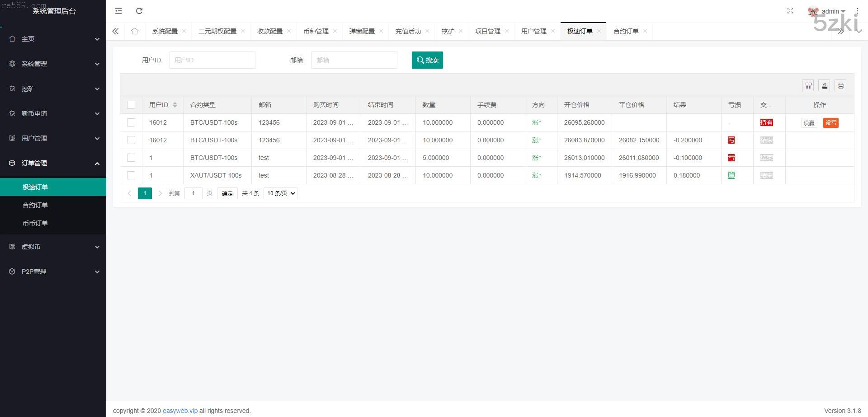Image resolution: width=868 pixels, height=417 pixels.
Task: Open 币币订单 in the sidebar
Action: (x=35, y=223)
